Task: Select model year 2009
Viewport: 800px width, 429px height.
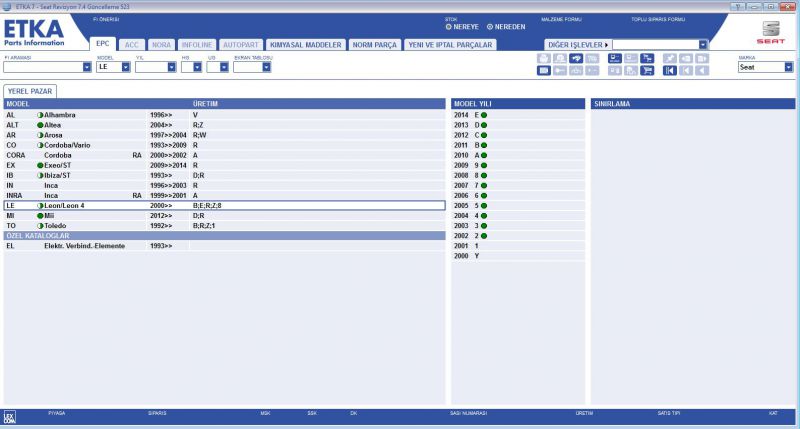Action: tap(518, 165)
